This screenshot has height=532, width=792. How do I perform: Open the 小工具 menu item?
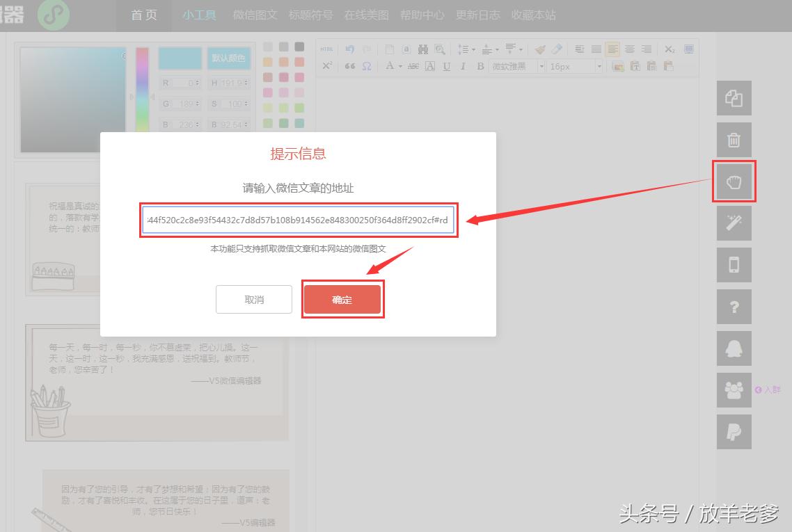[x=199, y=15]
